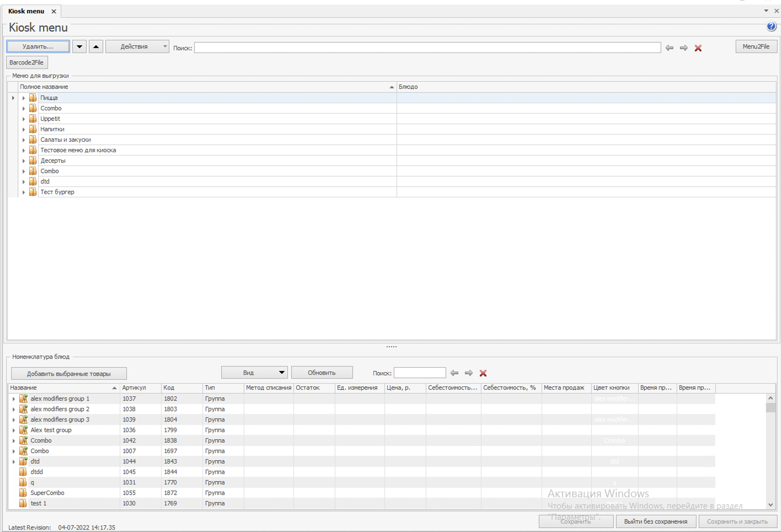Click the folder icon of Напитки row
This screenshot has height=532, width=781.
(33, 129)
